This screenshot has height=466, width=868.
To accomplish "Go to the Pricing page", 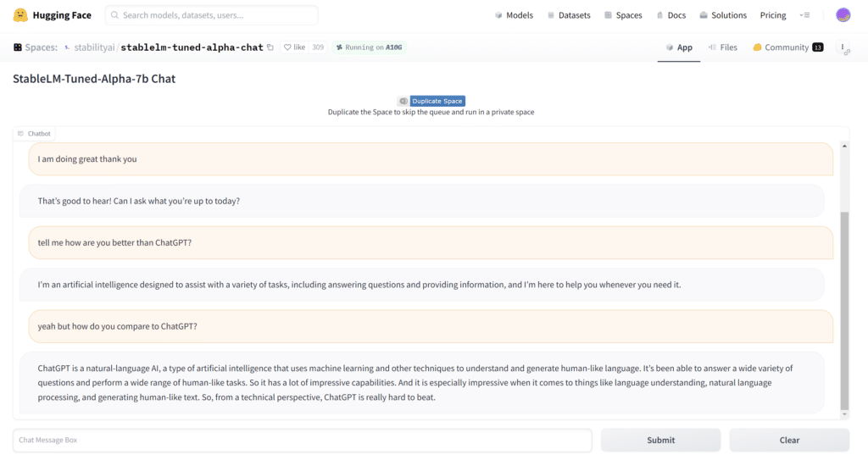I will coord(773,15).
